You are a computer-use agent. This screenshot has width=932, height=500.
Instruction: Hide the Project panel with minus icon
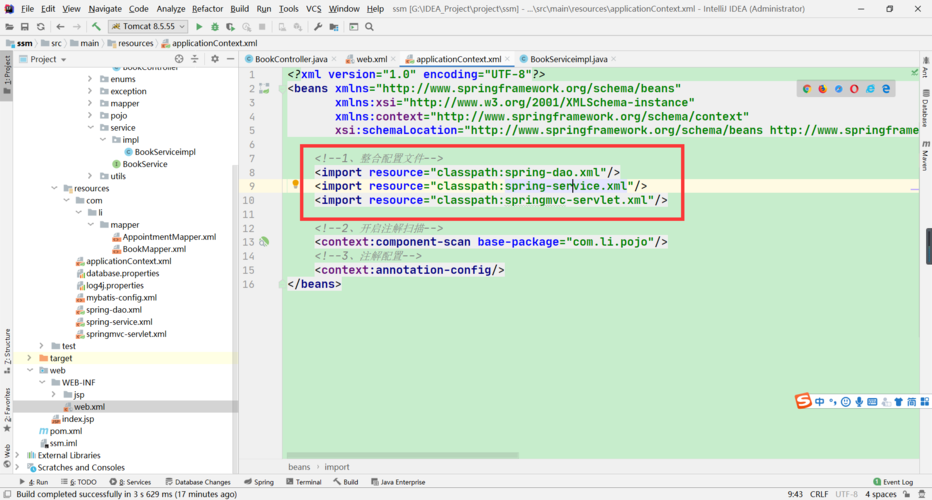coord(231,59)
